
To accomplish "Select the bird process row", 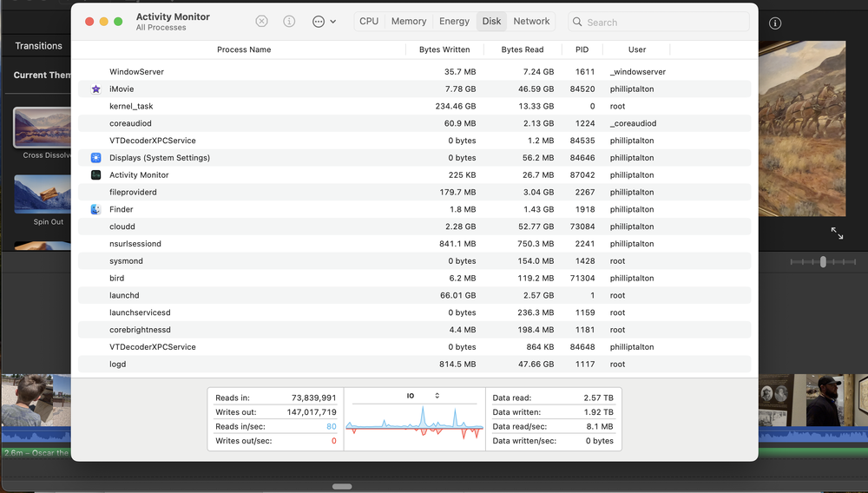I will 415,278.
